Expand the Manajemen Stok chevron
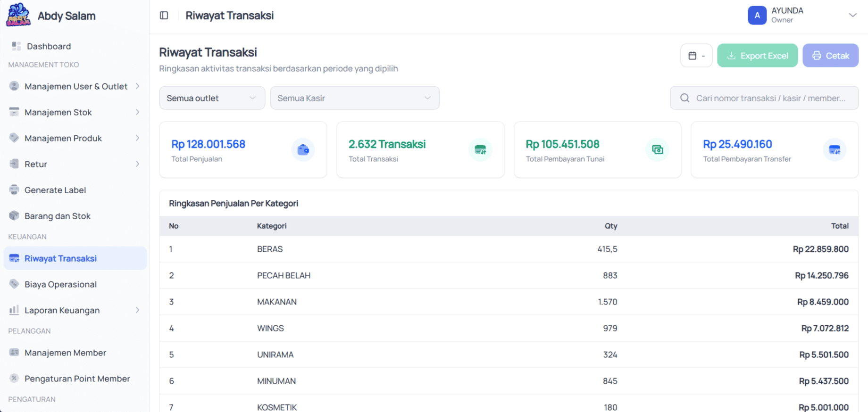The image size is (868, 412). (x=137, y=112)
